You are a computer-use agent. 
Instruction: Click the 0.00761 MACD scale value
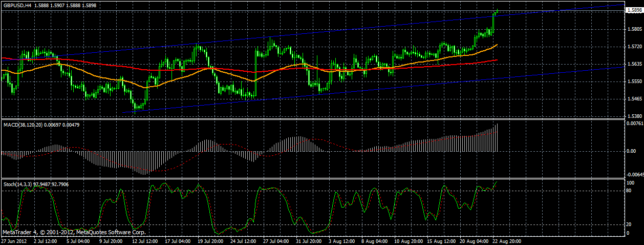coord(634,124)
